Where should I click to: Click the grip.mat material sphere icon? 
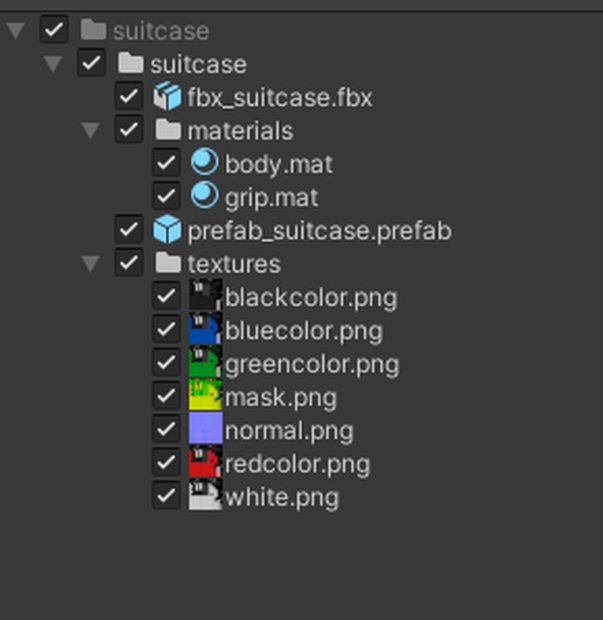click(x=204, y=195)
